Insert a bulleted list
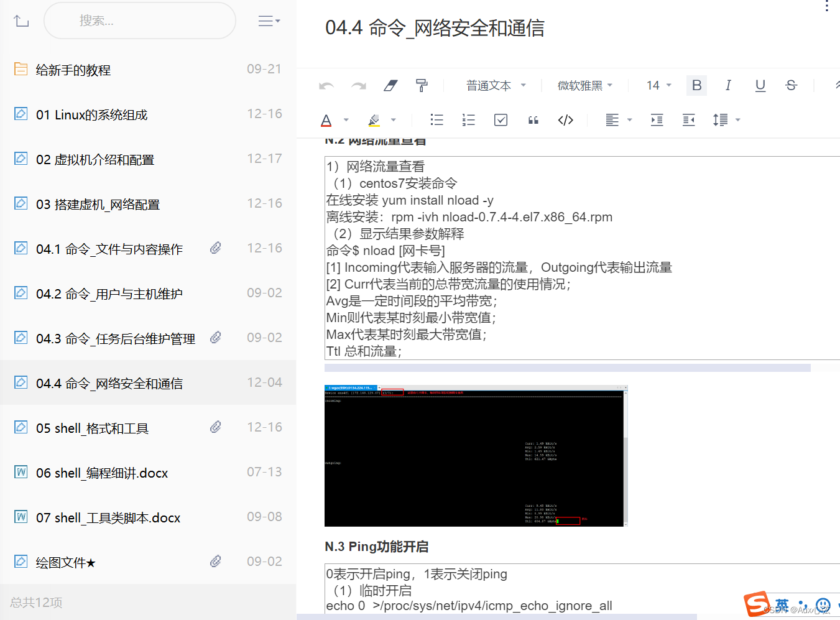840x620 pixels. tap(437, 120)
